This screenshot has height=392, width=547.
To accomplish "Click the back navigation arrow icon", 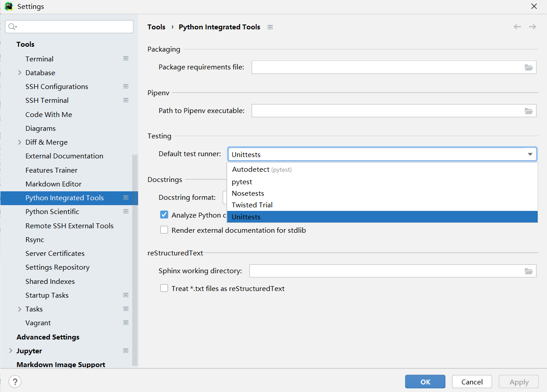I will (x=517, y=27).
